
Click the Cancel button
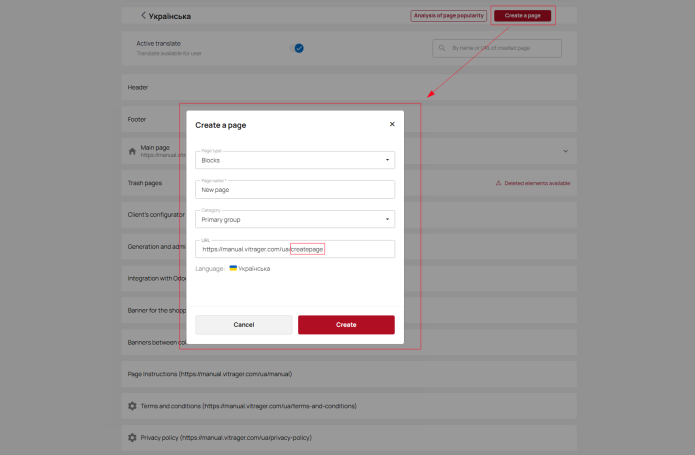(244, 325)
